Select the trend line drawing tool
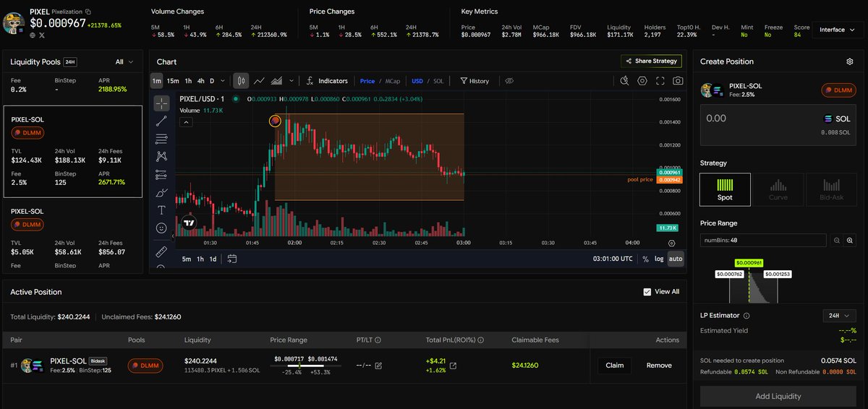 (161, 121)
